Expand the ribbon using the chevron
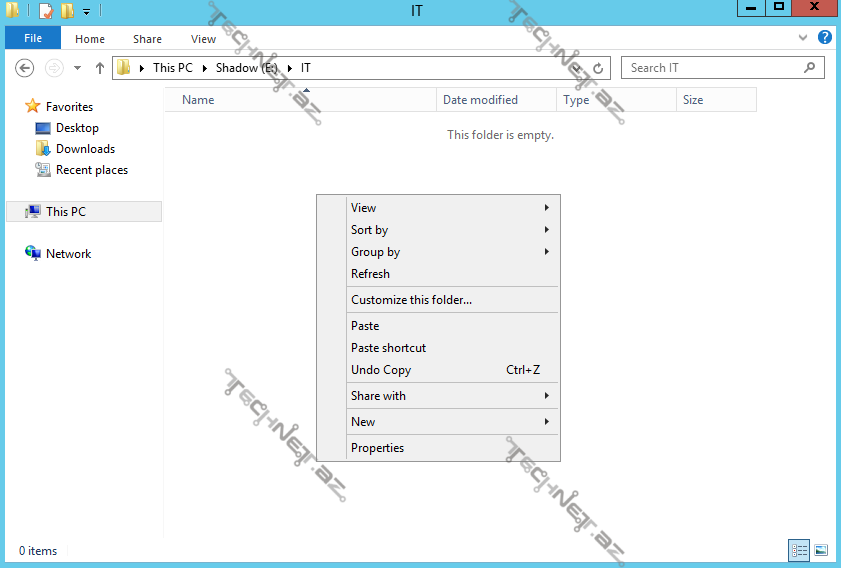This screenshot has height=568, width=841. pos(803,38)
